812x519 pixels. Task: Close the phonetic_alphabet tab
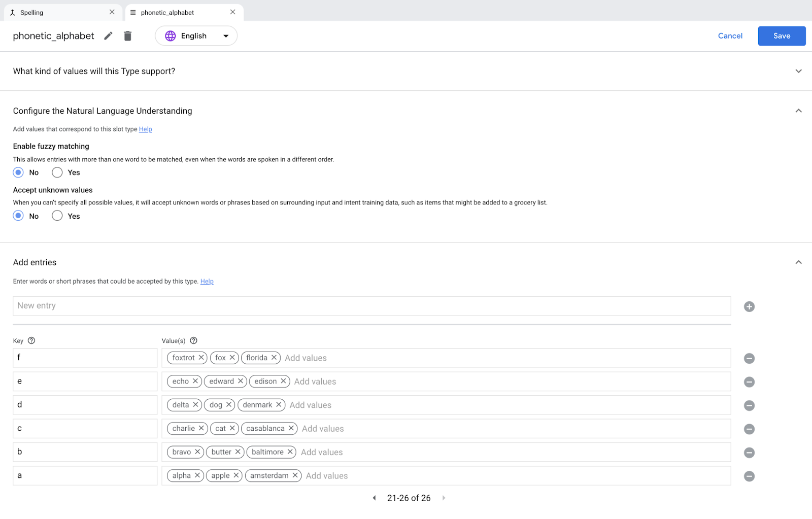233,12
